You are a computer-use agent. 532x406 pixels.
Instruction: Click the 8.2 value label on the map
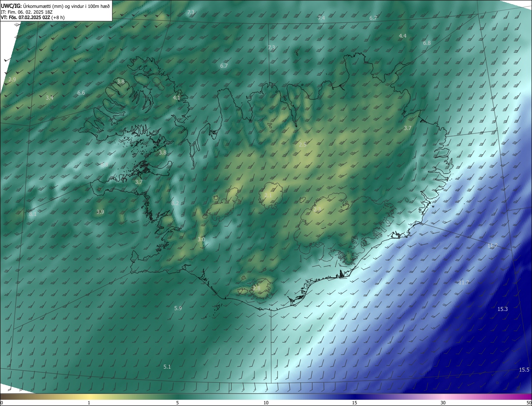point(175,203)
